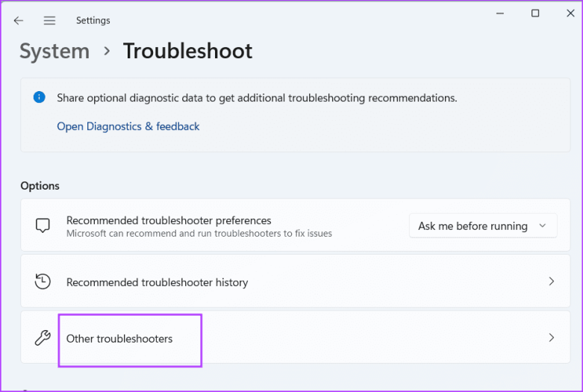583x392 pixels.
Task: Click the clock history icon
Action: [x=43, y=282]
